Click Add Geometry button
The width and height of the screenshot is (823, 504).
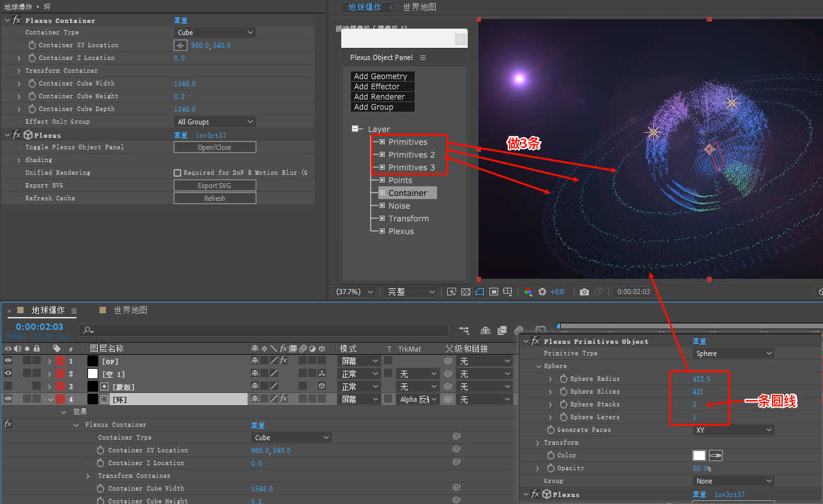point(383,77)
